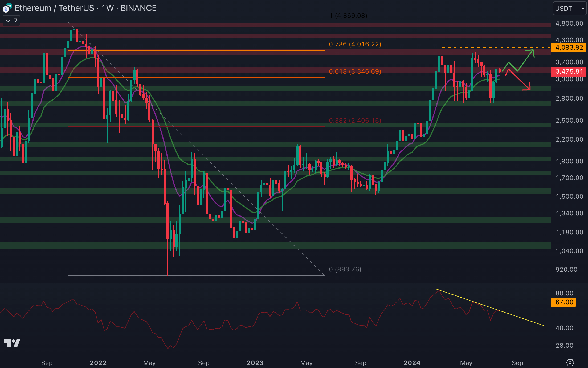Image resolution: width=588 pixels, height=368 pixels.
Task: Click the 0 (883.76) Fibonacci base label
Action: tap(345, 269)
